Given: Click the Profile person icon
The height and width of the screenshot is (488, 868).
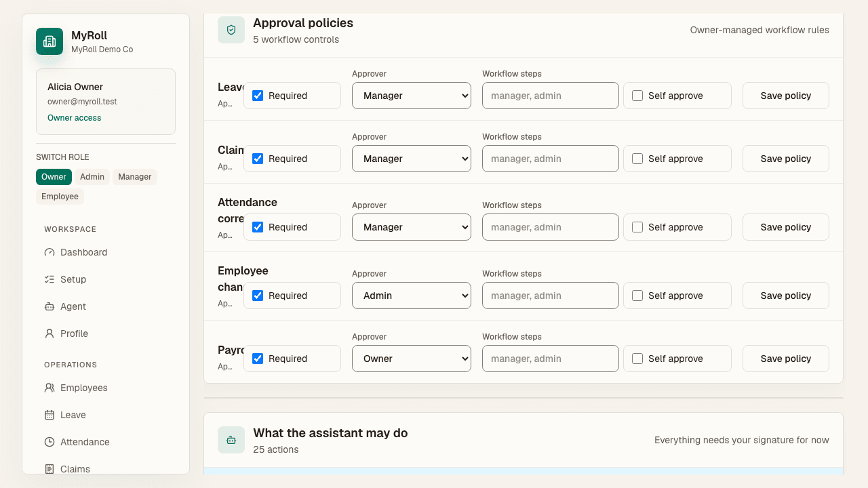Looking at the screenshot, I should (50, 333).
